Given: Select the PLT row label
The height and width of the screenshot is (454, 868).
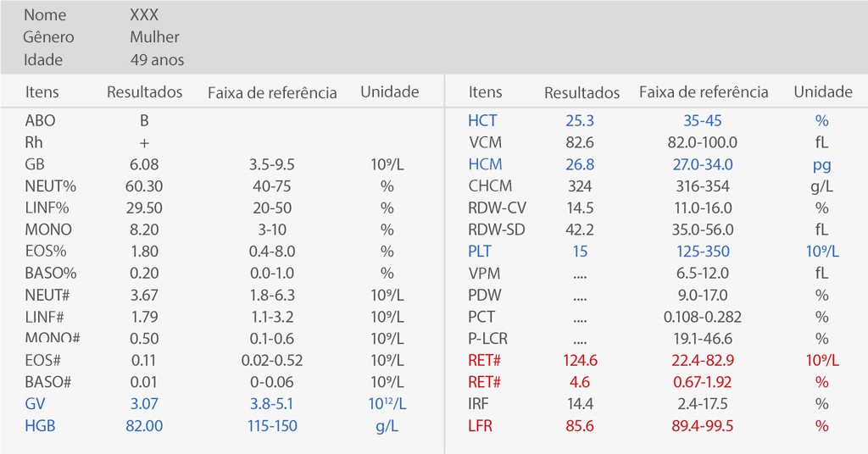Looking at the screenshot, I should [x=480, y=252].
